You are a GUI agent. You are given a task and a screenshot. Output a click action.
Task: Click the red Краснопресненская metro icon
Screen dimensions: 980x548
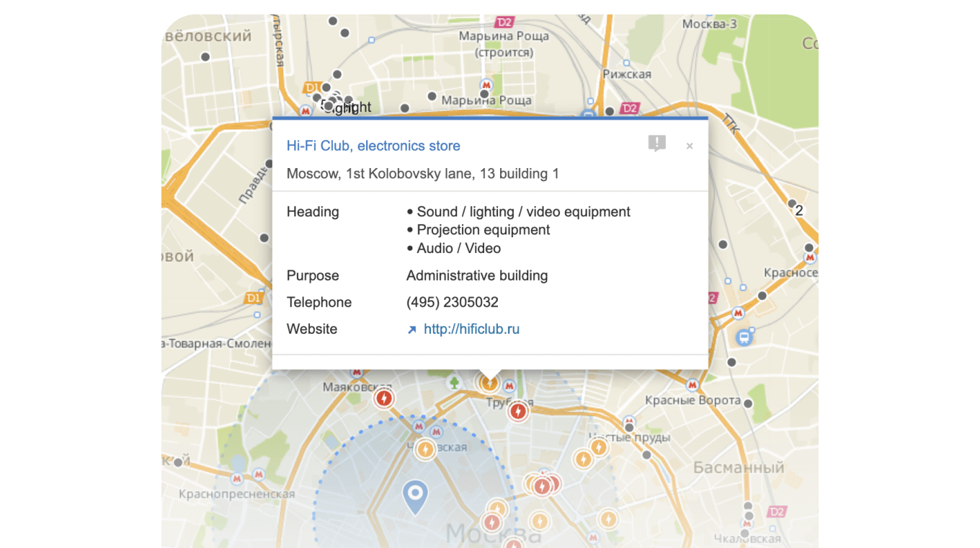pyautogui.click(x=259, y=475)
